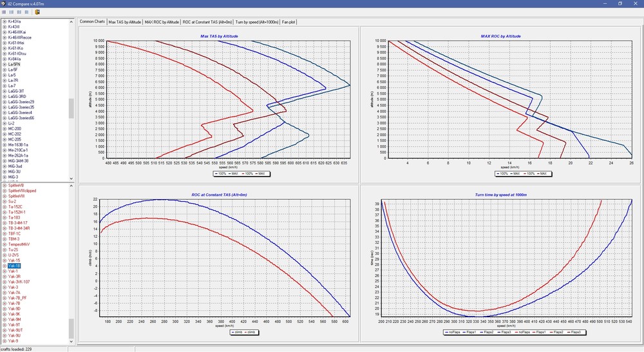Open the MAX ROC by Altitude tab
This screenshot has height=352, width=644.
162,22
